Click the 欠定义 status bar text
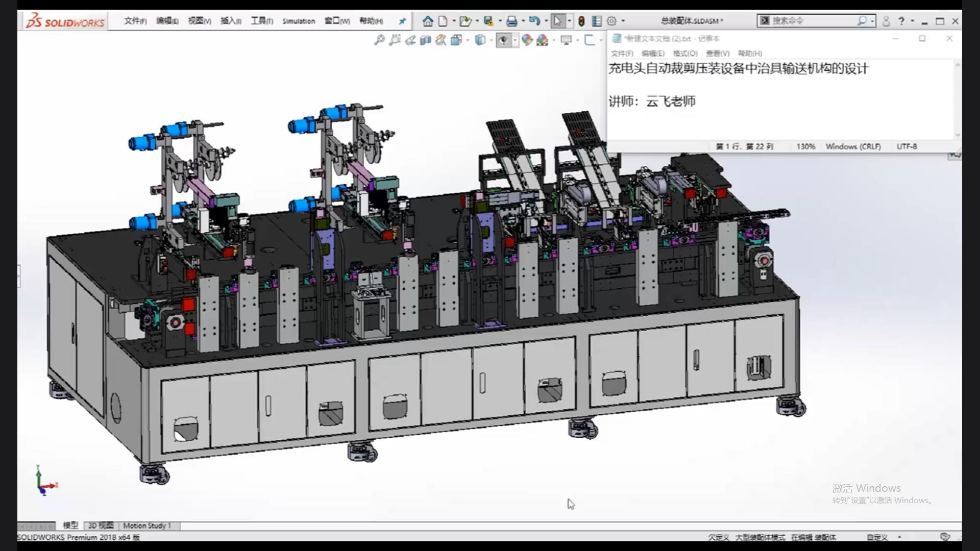This screenshot has height=551, width=980. point(718,537)
